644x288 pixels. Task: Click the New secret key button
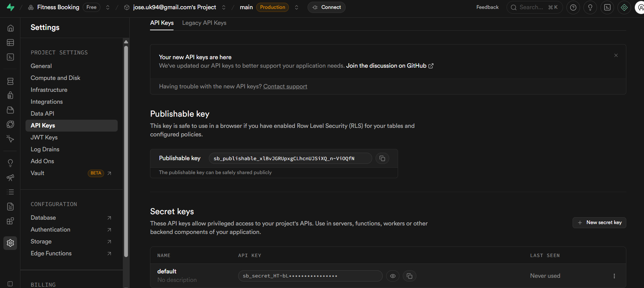click(599, 223)
